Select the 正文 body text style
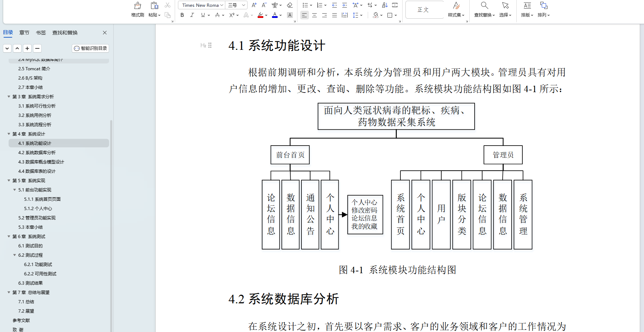The height and width of the screenshot is (332, 644). [x=424, y=10]
